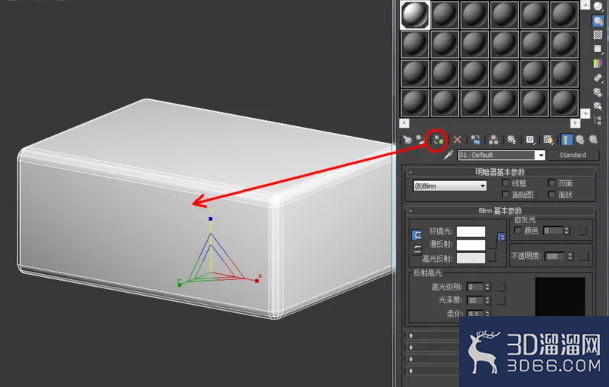This screenshot has width=609, height=387.
Task: Click the 不透明度 map button
Action: click(x=584, y=256)
